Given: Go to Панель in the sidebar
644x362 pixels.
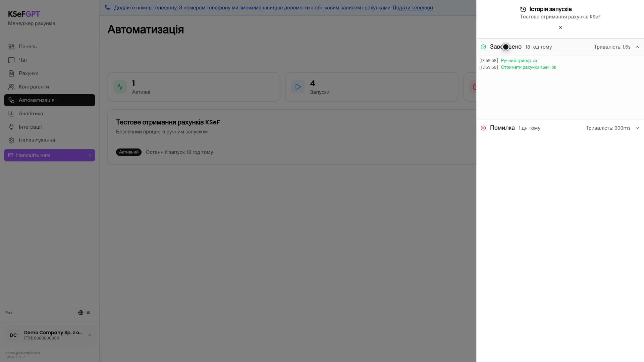Looking at the screenshot, I should click(50, 47).
